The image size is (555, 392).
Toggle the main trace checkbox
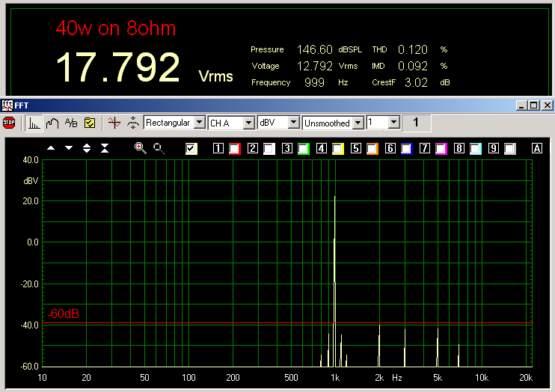[191, 149]
